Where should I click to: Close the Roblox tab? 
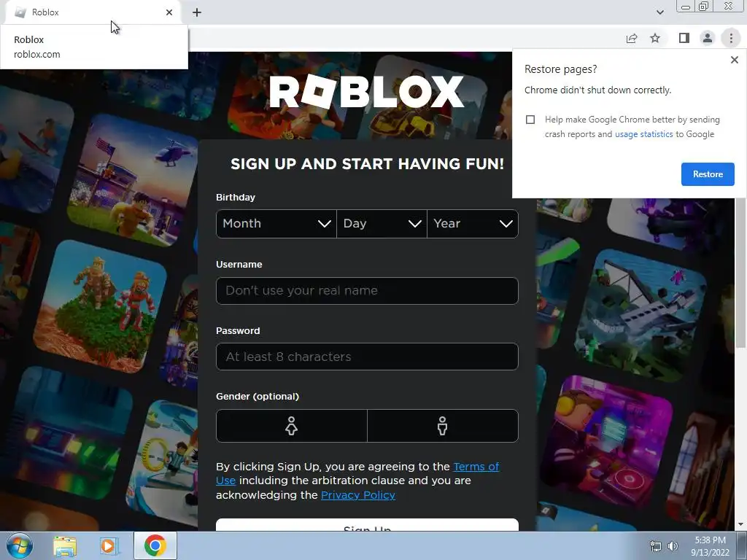(169, 12)
